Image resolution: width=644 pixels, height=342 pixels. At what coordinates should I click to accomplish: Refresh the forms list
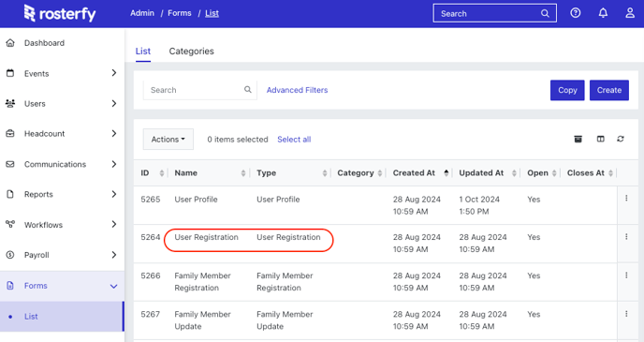click(x=621, y=139)
